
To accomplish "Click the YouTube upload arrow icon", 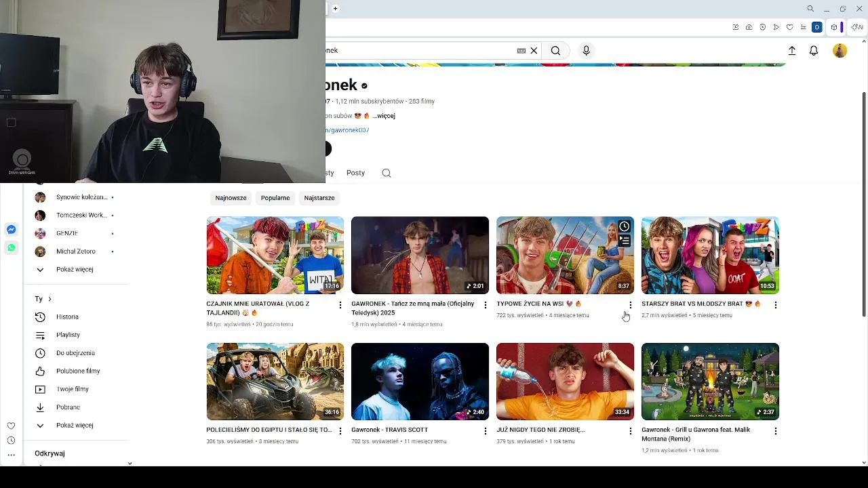I will (791, 51).
